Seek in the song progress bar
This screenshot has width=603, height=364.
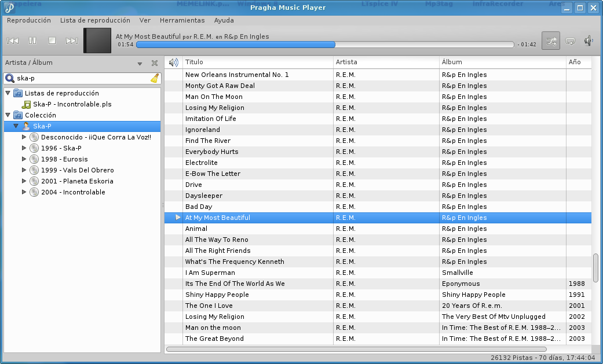coord(325,45)
